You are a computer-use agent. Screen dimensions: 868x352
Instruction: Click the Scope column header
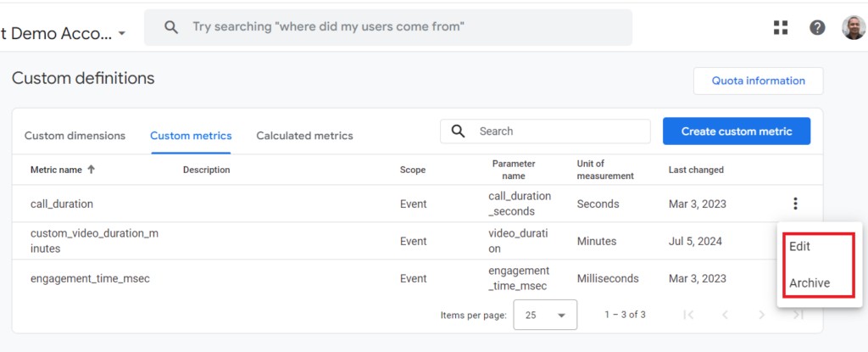pos(413,170)
